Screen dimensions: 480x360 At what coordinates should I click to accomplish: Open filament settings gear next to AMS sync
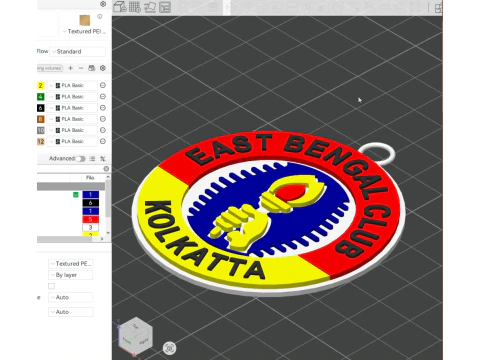[x=103, y=68]
